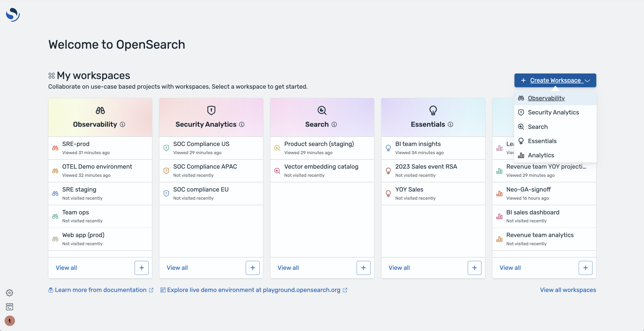Open the settings gear in the sidebar

(9, 293)
